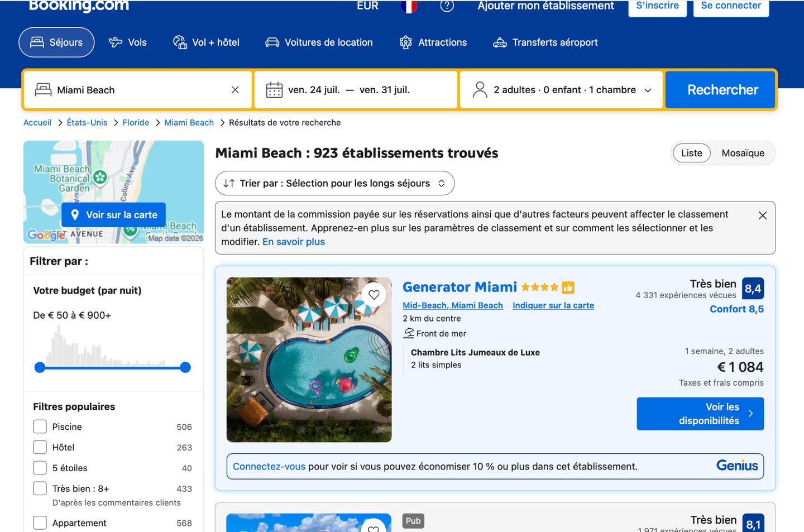Image resolution: width=804 pixels, height=532 pixels.
Task: Open the Generator Miami pool photo
Action: [x=309, y=360]
